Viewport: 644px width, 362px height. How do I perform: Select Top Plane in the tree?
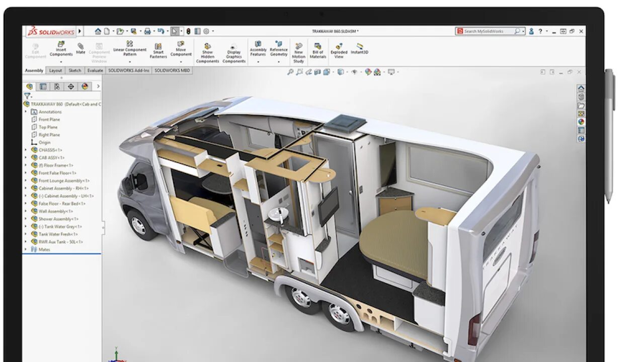(48, 127)
